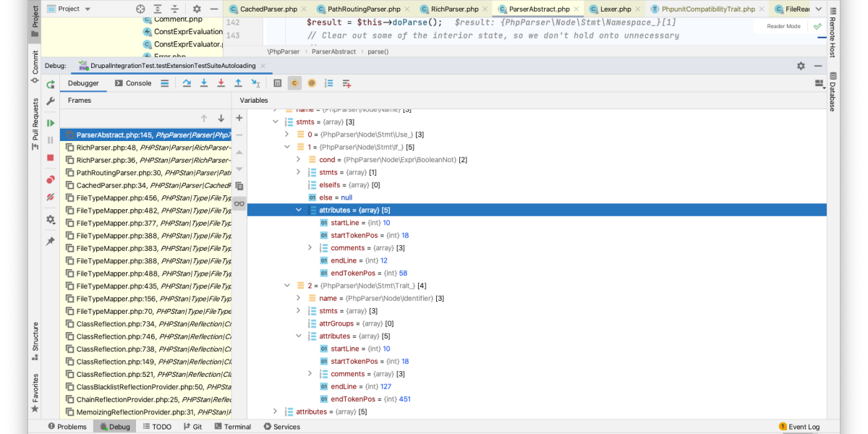Click Reader Mode button

[783, 26]
